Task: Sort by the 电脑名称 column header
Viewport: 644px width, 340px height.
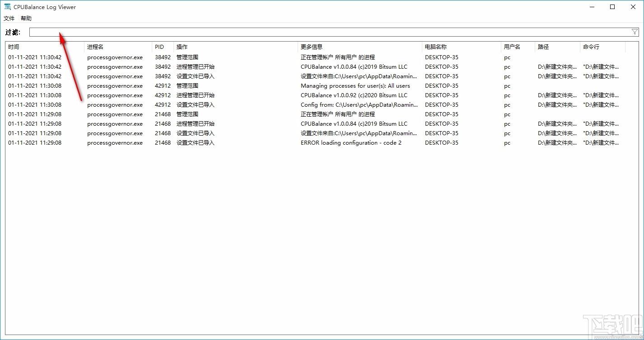Action: point(462,47)
